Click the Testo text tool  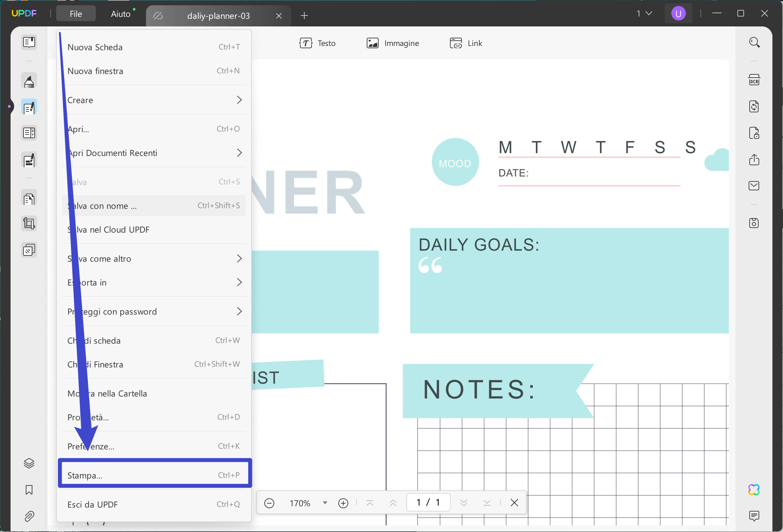point(317,43)
